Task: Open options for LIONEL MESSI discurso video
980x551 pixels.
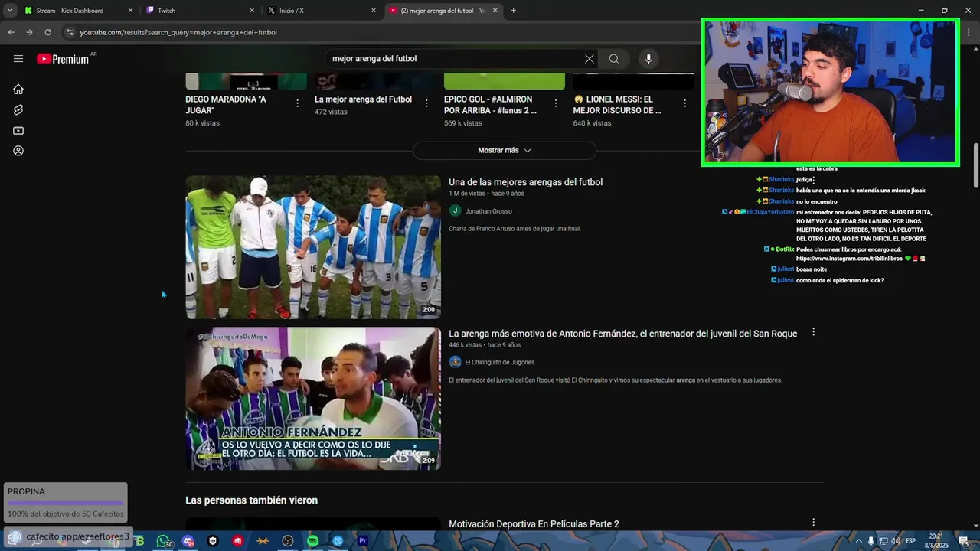Action: 685,103
